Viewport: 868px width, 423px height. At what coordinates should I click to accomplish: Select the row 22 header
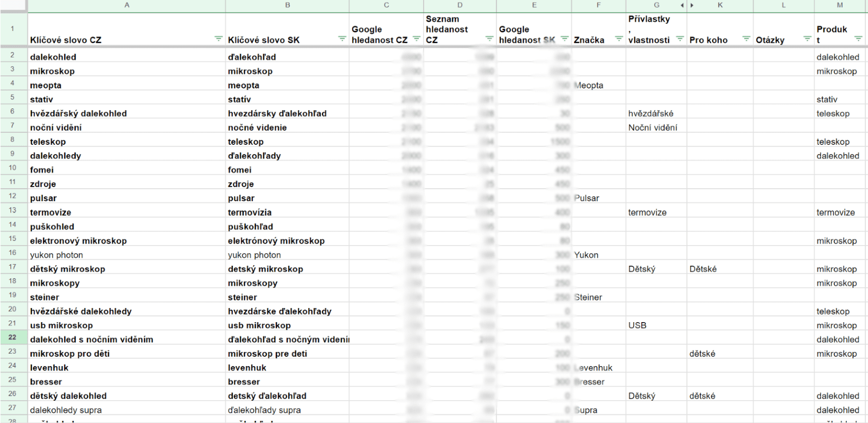(x=12, y=337)
